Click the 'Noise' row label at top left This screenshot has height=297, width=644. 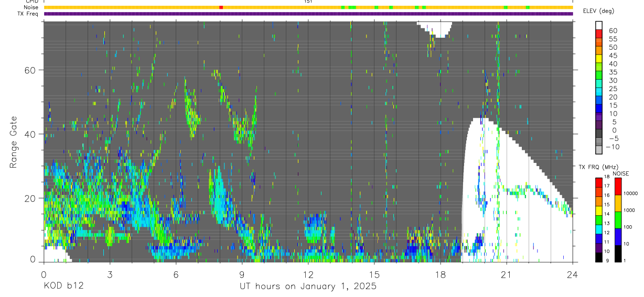point(30,7)
